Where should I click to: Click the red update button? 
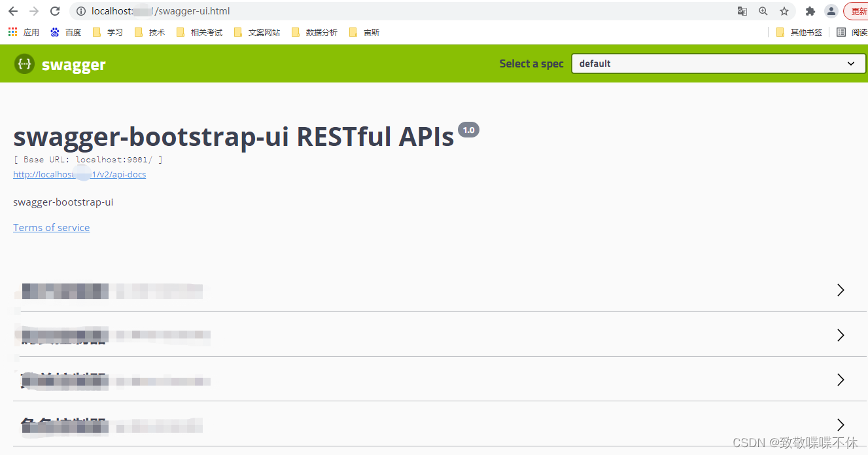point(857,11)
